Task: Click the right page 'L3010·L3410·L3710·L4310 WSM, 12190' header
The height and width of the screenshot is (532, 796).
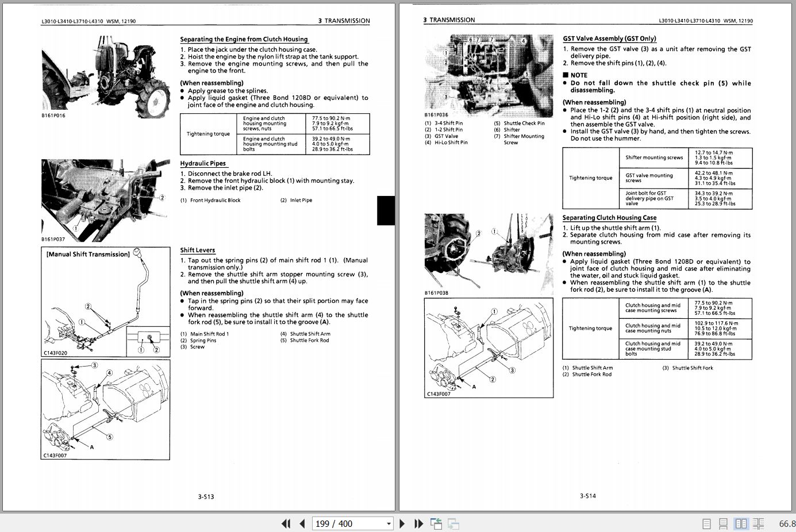Action: (x=706, y=21)
